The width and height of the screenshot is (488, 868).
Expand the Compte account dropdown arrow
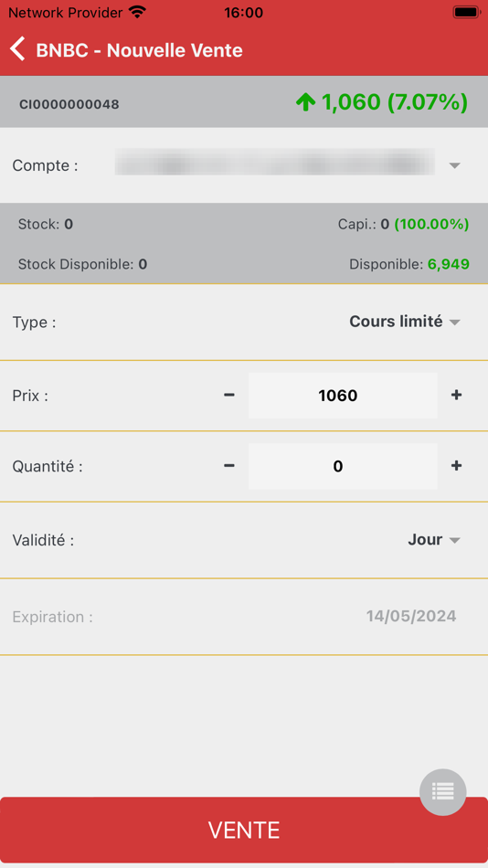point(455,165)
